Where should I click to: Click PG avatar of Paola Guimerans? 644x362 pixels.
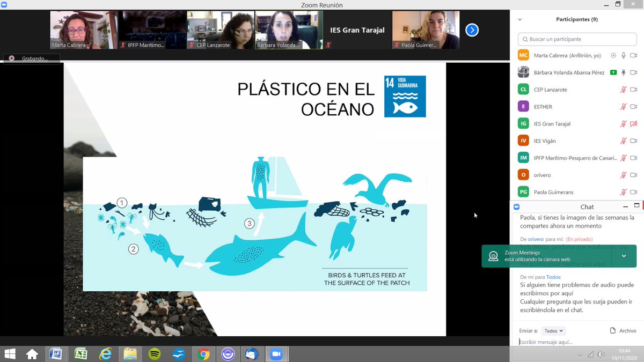tap(524, 193)
